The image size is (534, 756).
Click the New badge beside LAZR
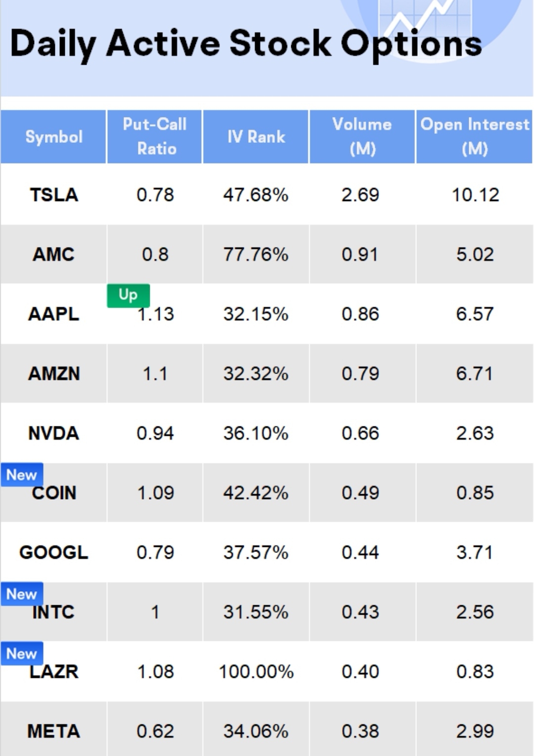22,653
